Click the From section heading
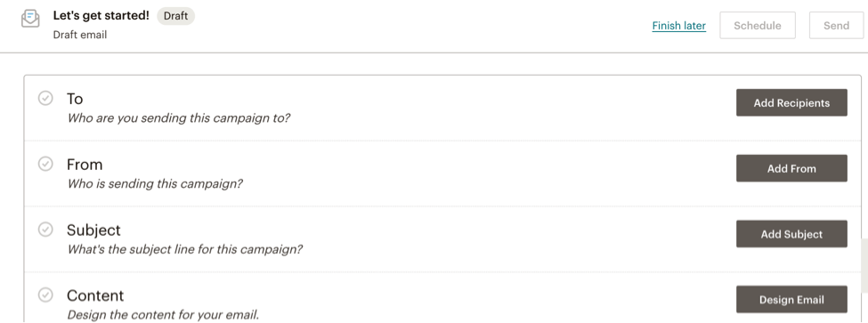The width and height of the screenshot is (868, 323). 85,165
